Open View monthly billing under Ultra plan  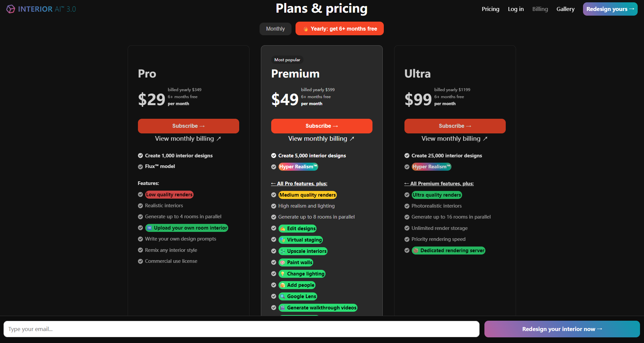pyautogui.click(x=454, y=139)
